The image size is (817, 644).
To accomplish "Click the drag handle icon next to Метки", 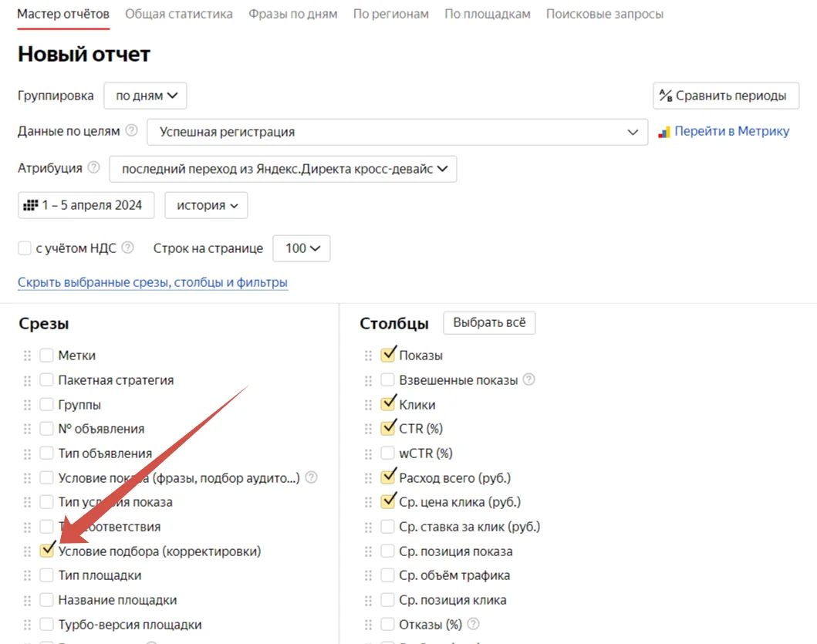I will coord(27,356).
